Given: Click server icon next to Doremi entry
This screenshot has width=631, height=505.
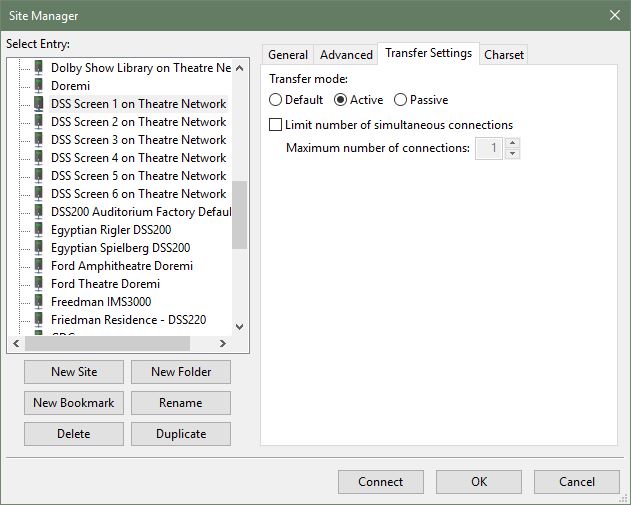Looking at the screenshot, I should click(39, 86).
